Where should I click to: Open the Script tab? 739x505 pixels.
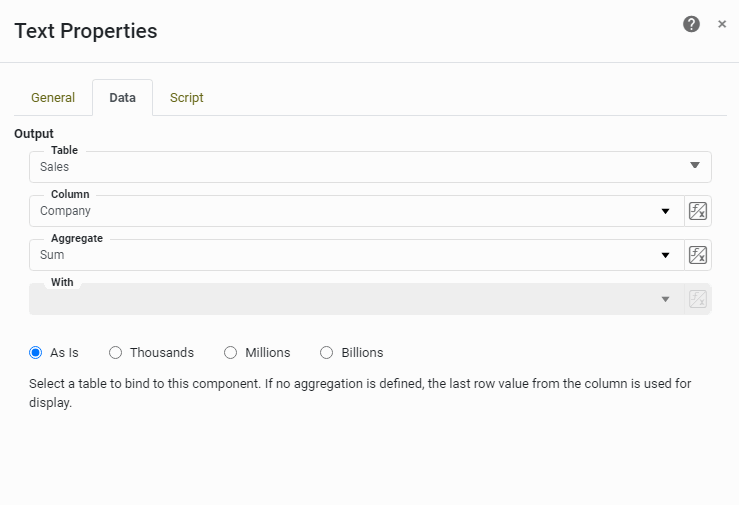pos(187,98)
